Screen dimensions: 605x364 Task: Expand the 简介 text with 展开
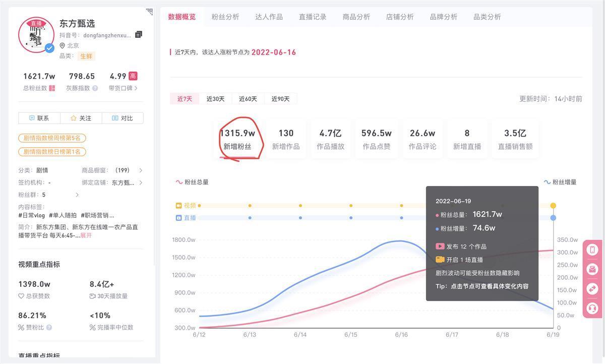[86, 235]
